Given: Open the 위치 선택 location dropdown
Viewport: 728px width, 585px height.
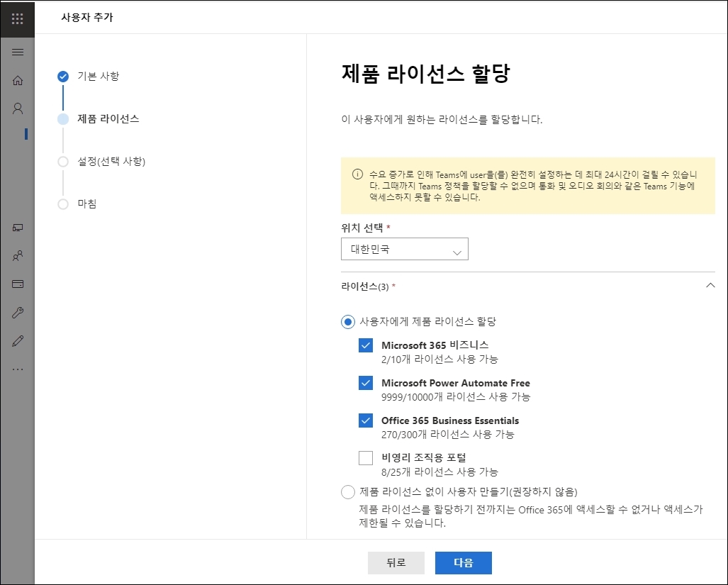Looking at the screenshot, I should click(x=404, y=250).
